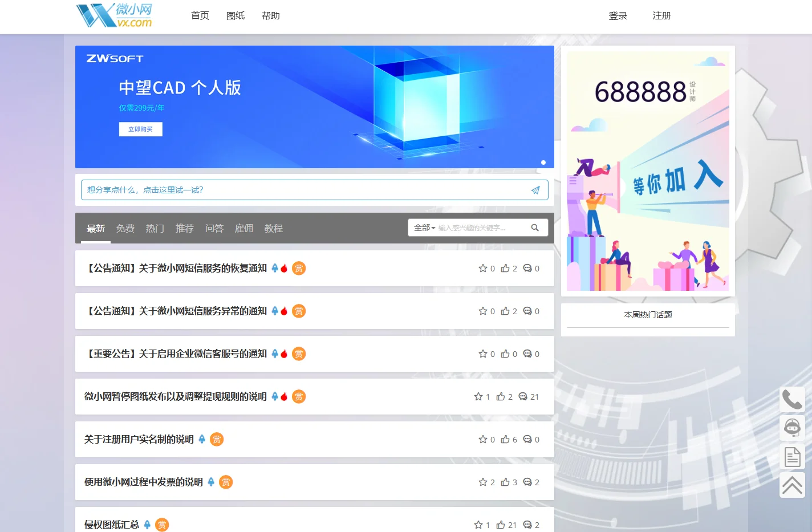Screen dimensions: 812x532
Task: Like the 短信服务异常的通知 post
Action: tap(505, 311)
